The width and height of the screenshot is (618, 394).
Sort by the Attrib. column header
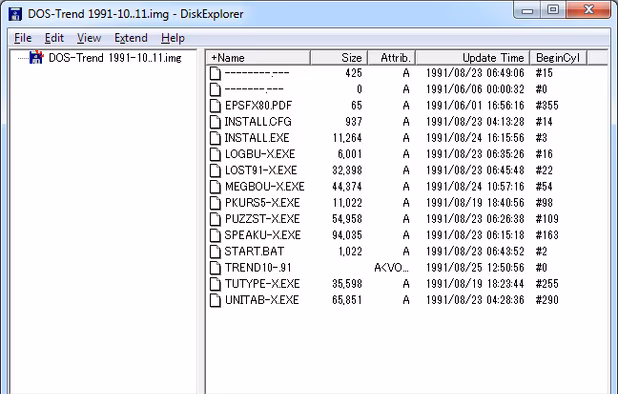coord(392,58)
